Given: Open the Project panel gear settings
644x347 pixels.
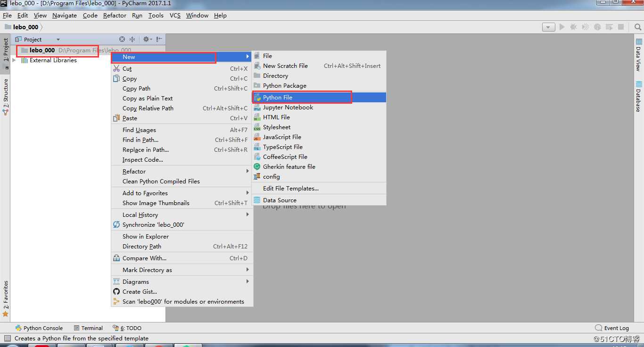Looking at the screenshot, I should coord(147,39).
